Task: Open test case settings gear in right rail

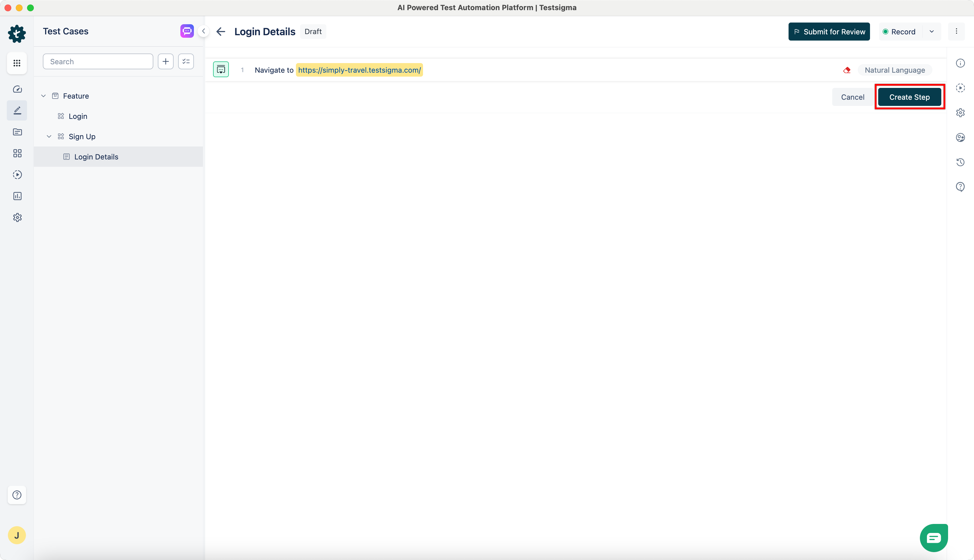Action: pos(960,113)
